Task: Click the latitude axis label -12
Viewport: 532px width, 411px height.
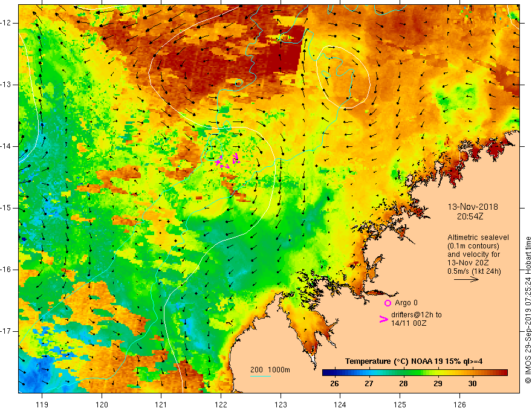Action: [6, 23]
